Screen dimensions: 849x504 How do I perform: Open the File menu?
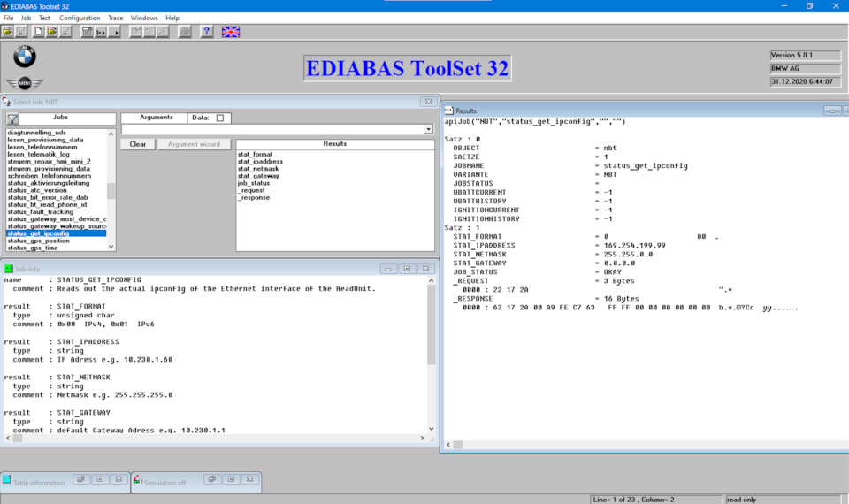9,18
